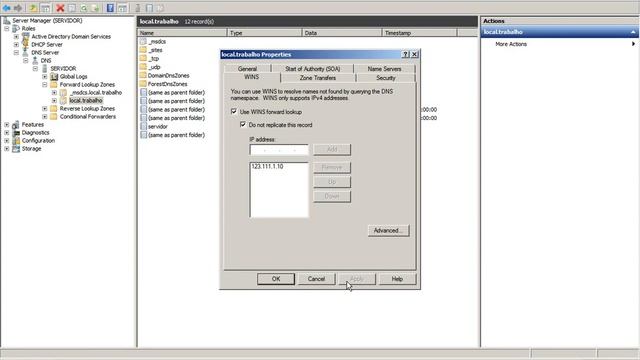The width and height of the screenshot is (640, 360).
Task: Expand the DHCP Server node
Action: point(16,44)
